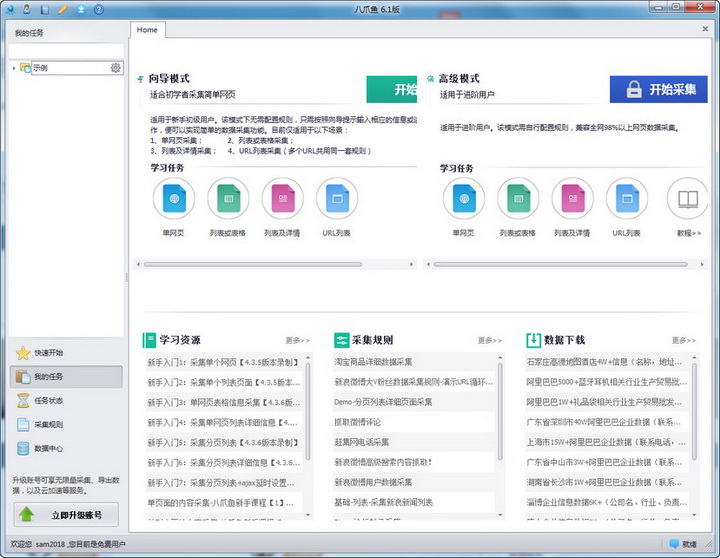
Task: Click the right scroll arrow of 向导模式 panel
Action: [x=411, y=265]
